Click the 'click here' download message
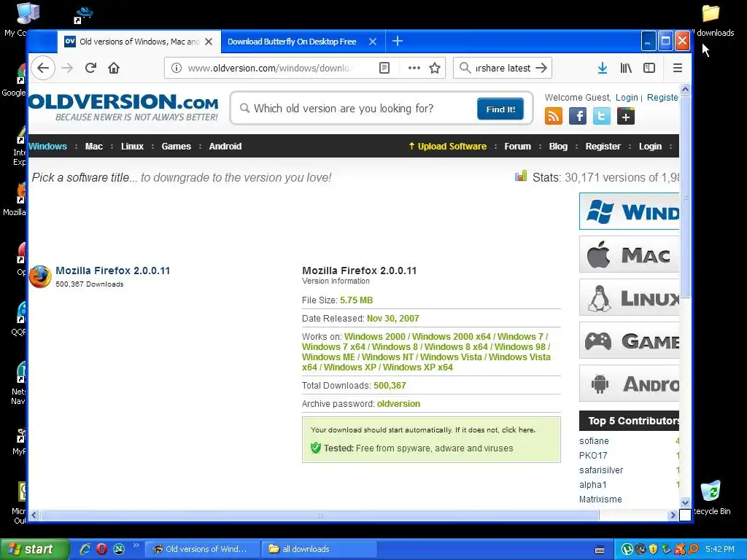 coord(519,429)
